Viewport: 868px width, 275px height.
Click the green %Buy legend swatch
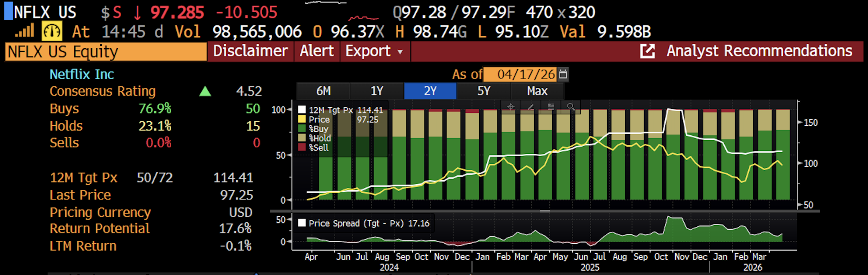click(x=302, y=129)
